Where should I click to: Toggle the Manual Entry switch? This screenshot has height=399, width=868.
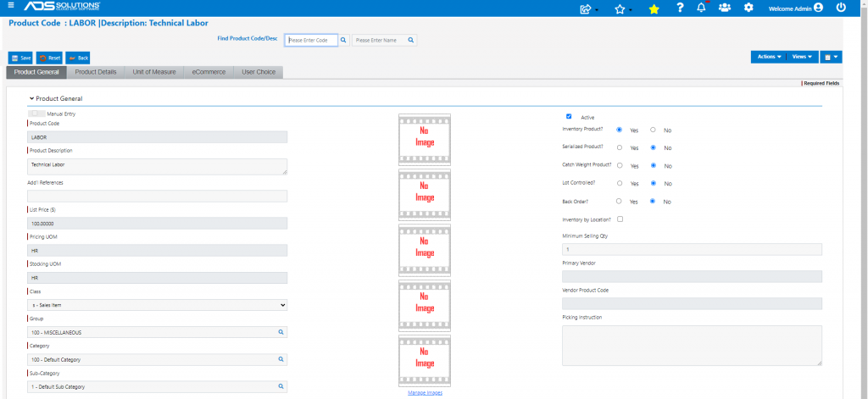pyautogui.click(x=36, y=114)
